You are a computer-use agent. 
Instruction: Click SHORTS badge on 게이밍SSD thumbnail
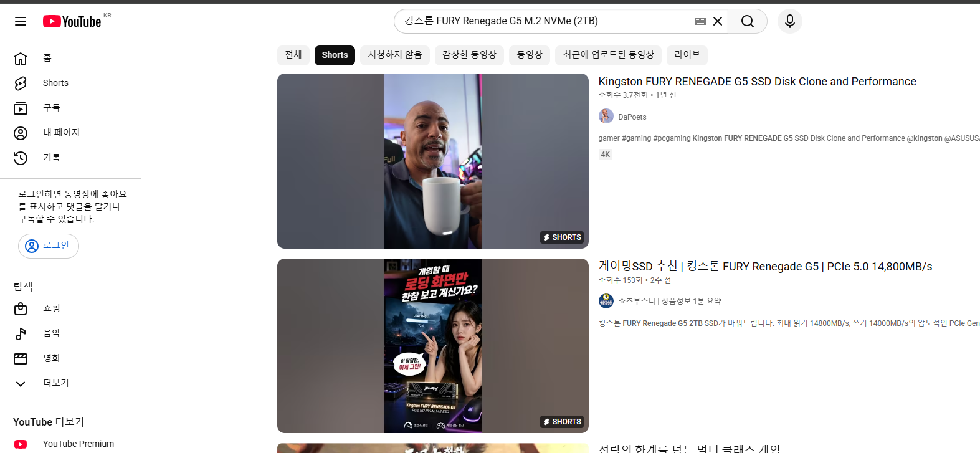562,422
